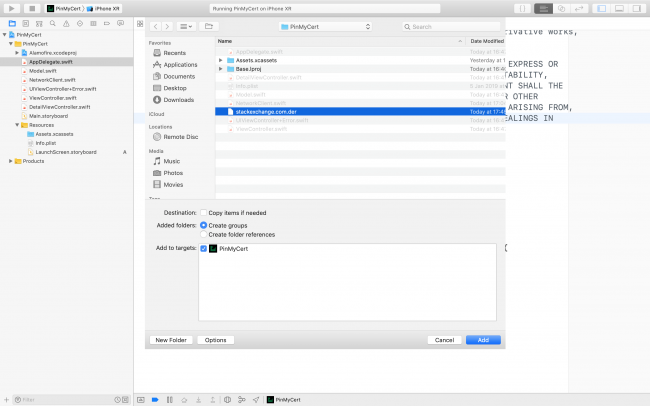This screenshot has height=406, width=650.
Task: Click the Search field in file dialog
Action: [x=451, y=27]
